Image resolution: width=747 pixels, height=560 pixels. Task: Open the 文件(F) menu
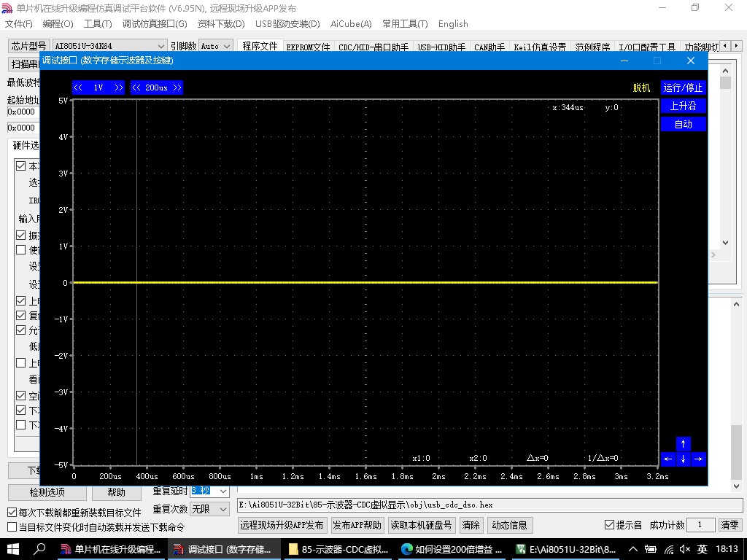(18, 24)
